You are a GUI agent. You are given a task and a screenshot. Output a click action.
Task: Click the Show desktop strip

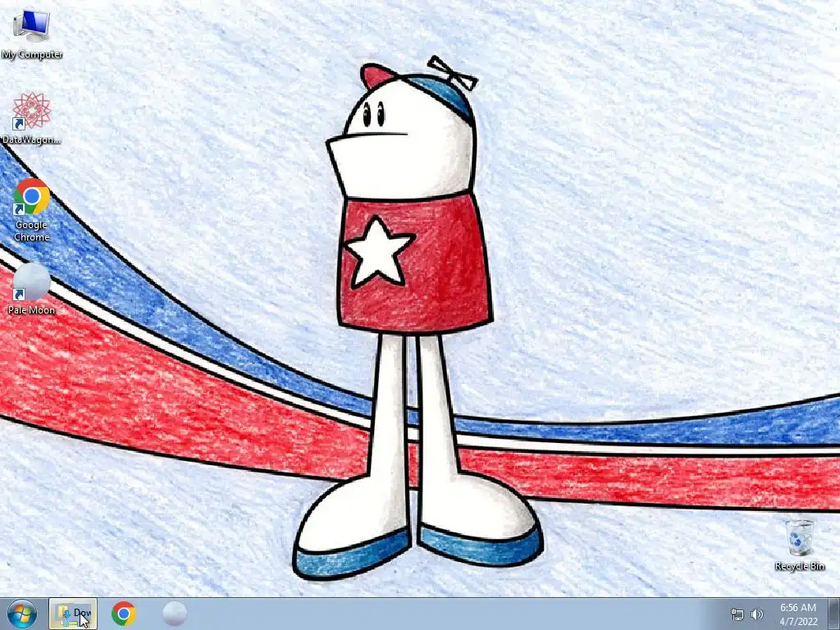(835, 614)
